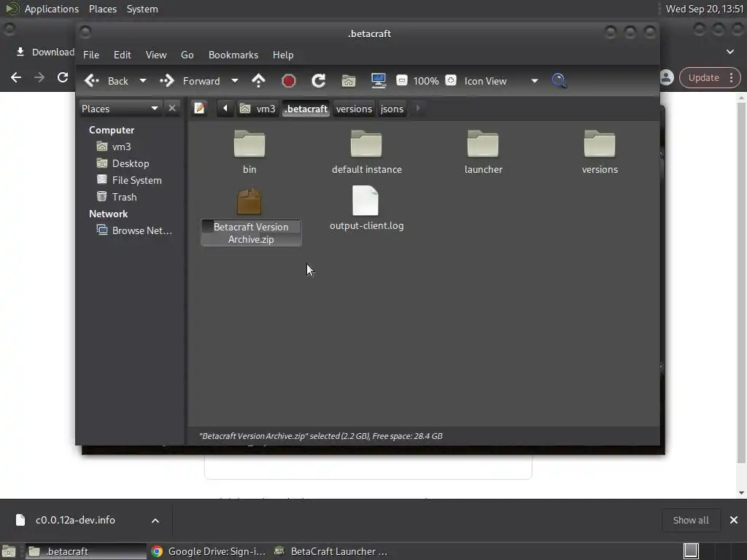
Task: Toggle text-based location entry pencil icon
Action: (x=200, y=109)
